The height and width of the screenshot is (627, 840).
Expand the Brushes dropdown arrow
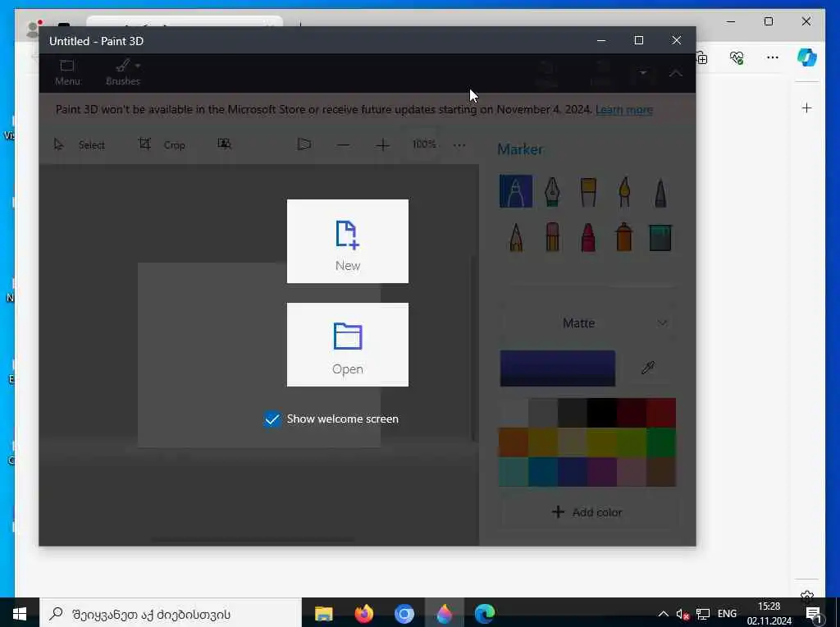coord(138,66)
